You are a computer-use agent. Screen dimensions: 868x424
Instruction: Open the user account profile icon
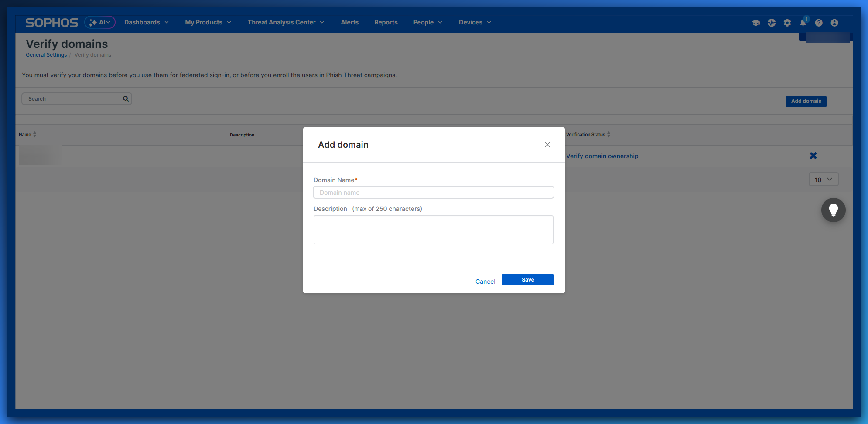click(x=834, y=23)
